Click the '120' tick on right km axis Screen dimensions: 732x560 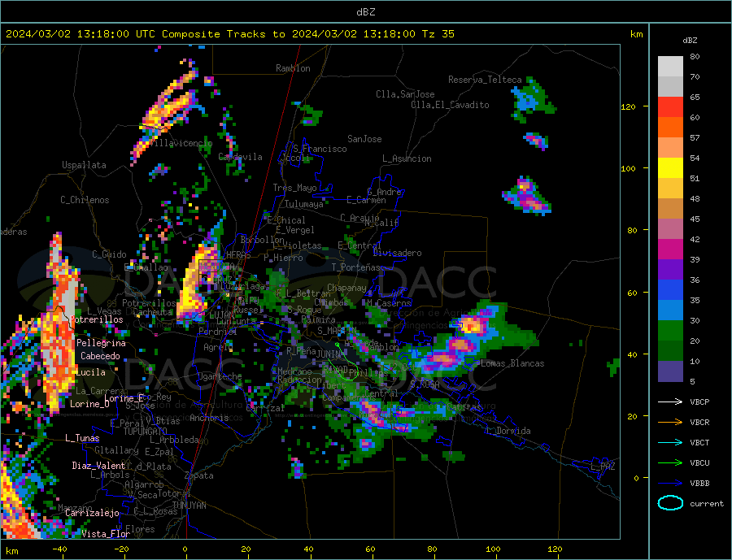[628, 106]
